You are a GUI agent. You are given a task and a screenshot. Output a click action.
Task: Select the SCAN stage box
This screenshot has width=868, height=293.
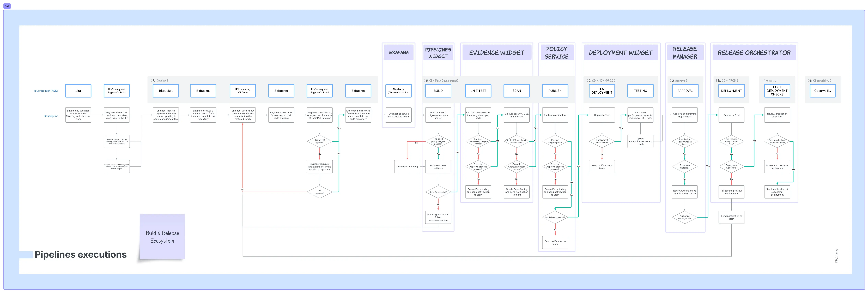pyautogui.click(x=517, y=91)
